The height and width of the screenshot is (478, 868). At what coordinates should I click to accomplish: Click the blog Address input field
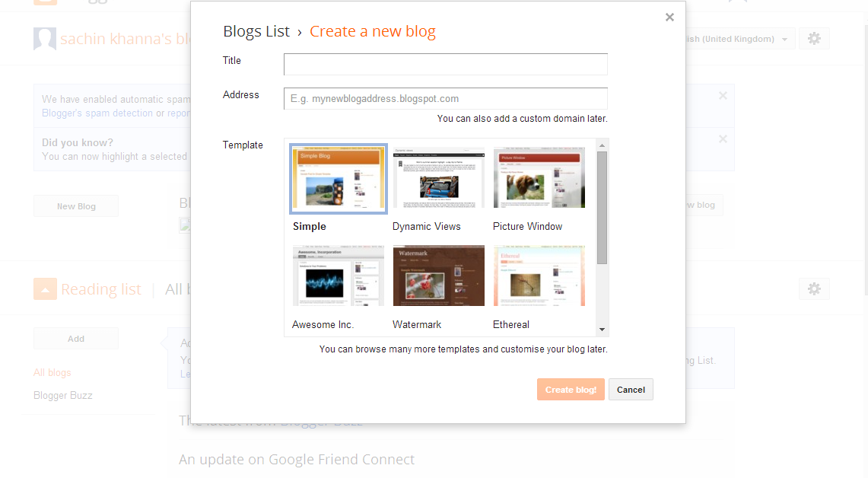(x=446, y=99)
